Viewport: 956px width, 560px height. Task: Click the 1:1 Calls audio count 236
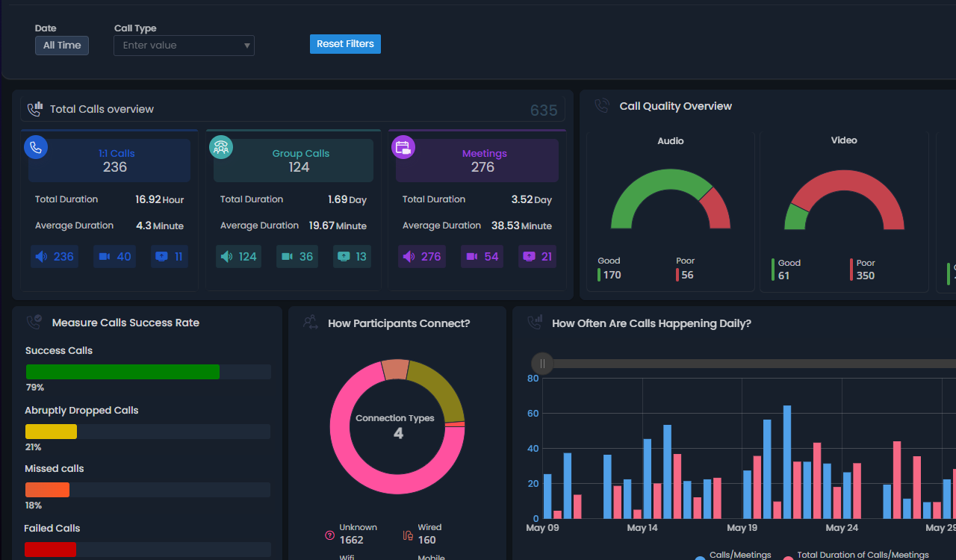[x=55, y=257]
